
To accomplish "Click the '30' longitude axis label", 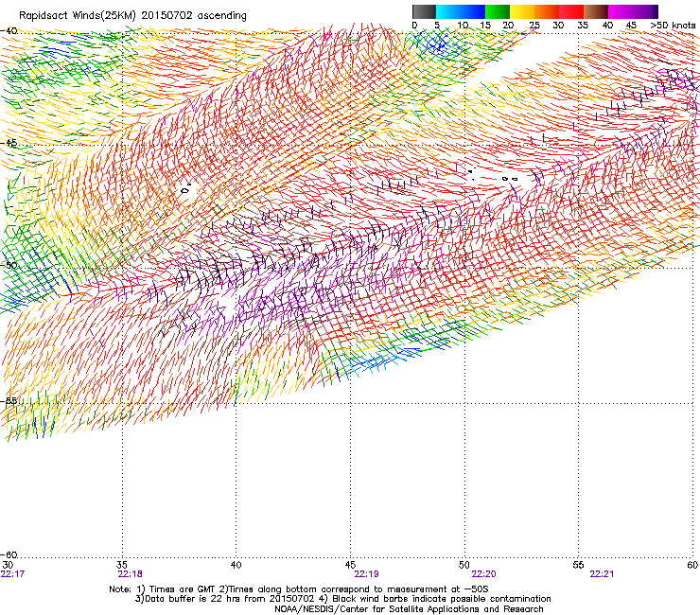I will tap(8, 565).
